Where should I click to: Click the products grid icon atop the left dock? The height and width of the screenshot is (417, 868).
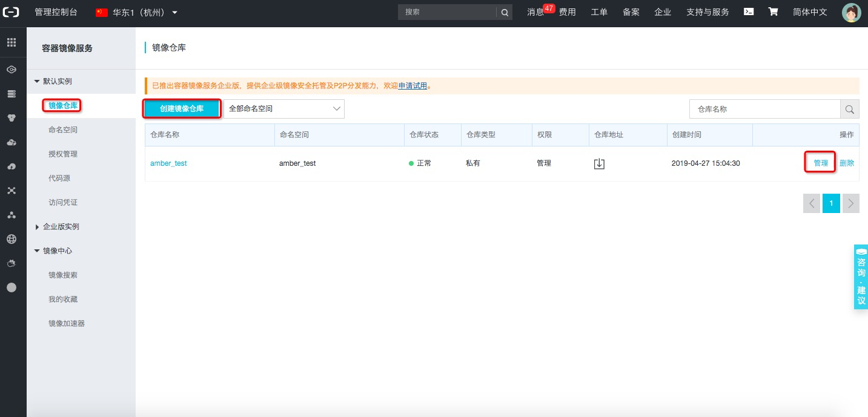(12, 41)
